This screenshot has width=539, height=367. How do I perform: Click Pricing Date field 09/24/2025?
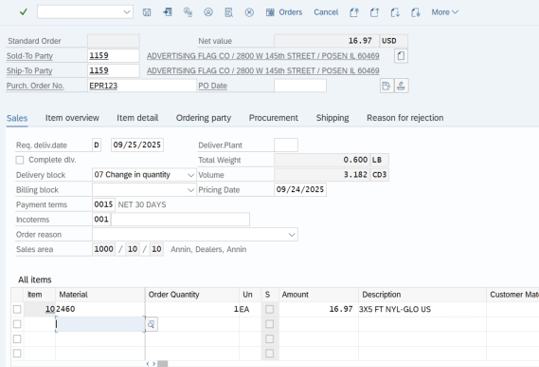(300, 190)
